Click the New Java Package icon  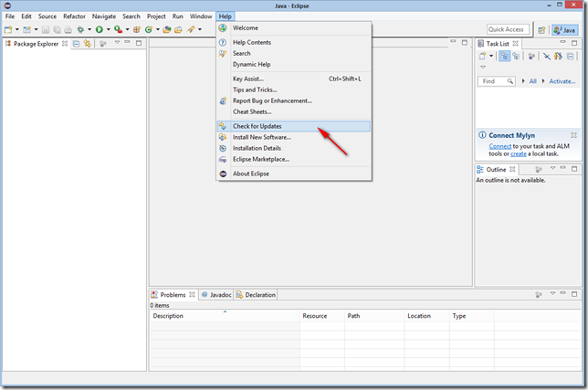pyautogui.click(x=137, y=29)
